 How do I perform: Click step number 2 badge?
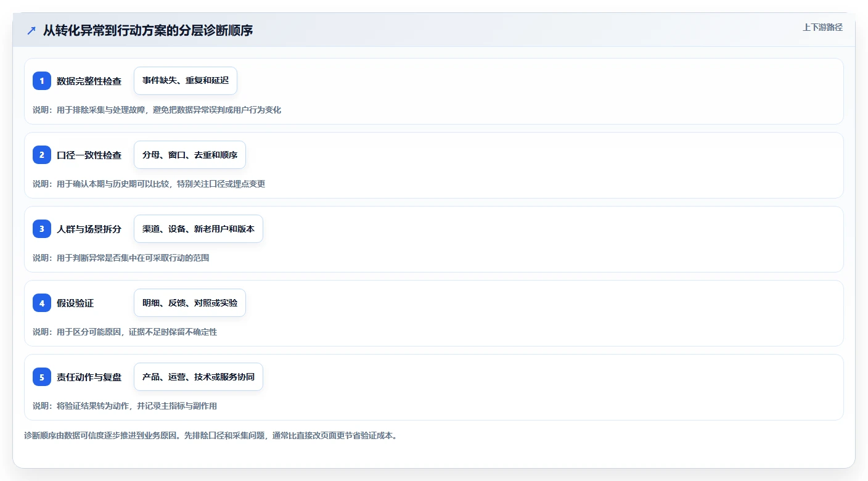point(42,155)
